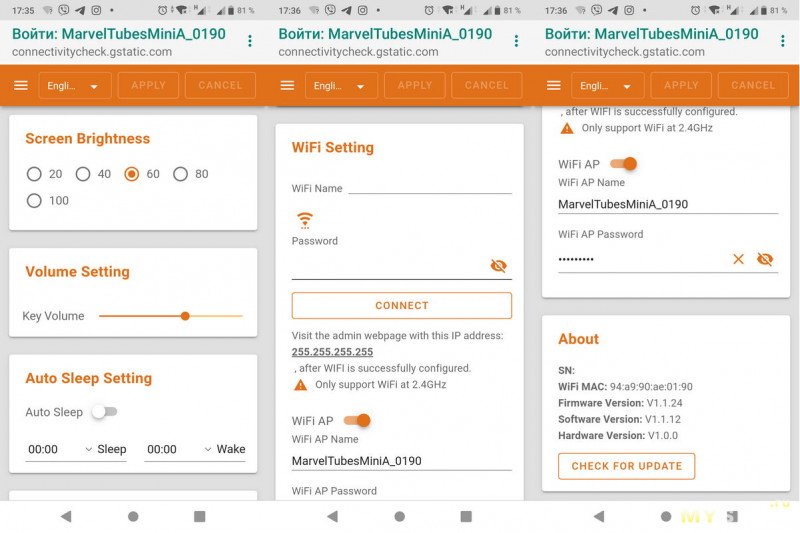Click eye icon beside WiFi AP Password dots

pyautogui.click(x=765, y=259)
